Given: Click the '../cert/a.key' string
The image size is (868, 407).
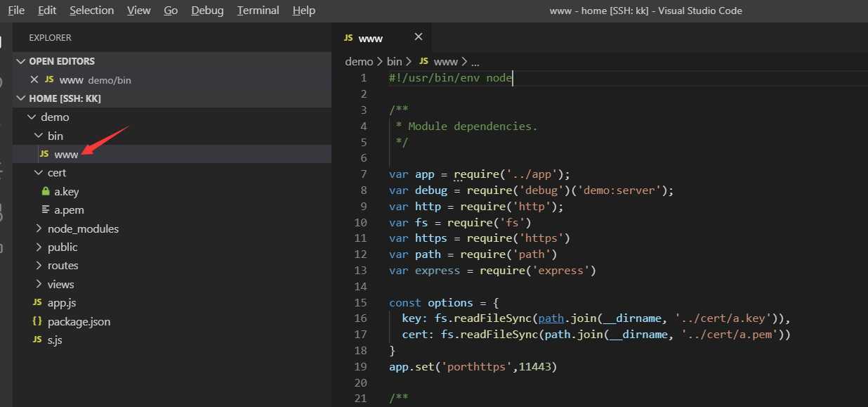Looking at the screenshot, I should click(x=722, y=318).
